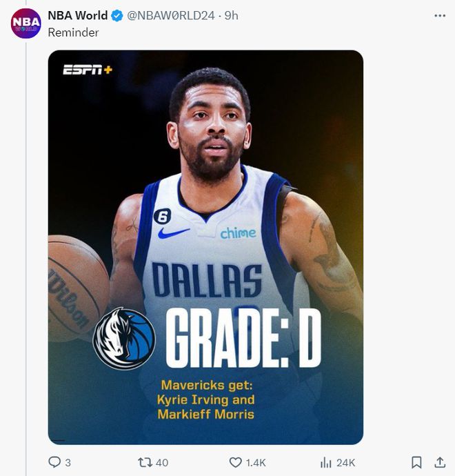Click the 40 reposts count
Screen dimensions: 455x476
pyautogui.click(x=162, y=463)
